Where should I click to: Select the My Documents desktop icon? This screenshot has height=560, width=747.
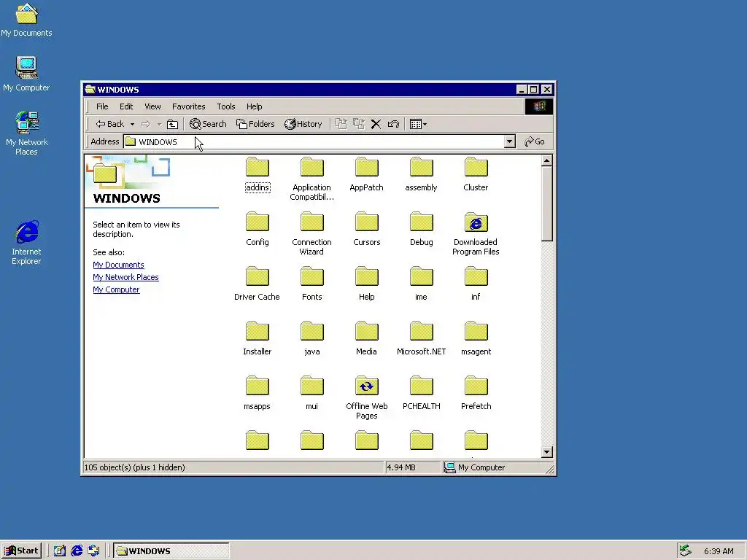coord(26,20)
